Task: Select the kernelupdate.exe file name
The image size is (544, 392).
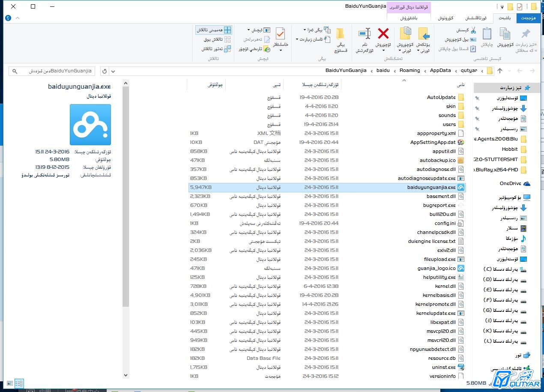Action: tap(436, 313)
